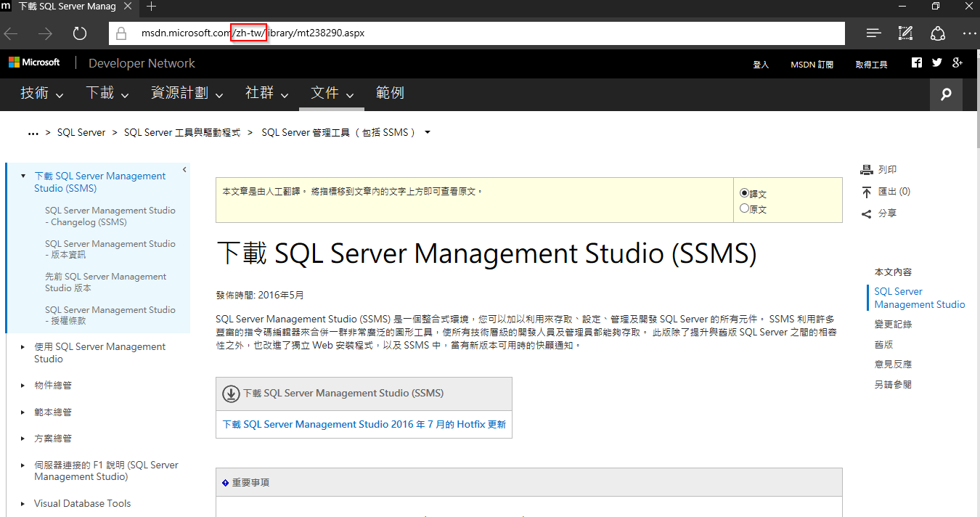This screenshot has width=980, height=517.
Task: Open the Hotfix 更新 download link
Action: click(x=364, y=424)
